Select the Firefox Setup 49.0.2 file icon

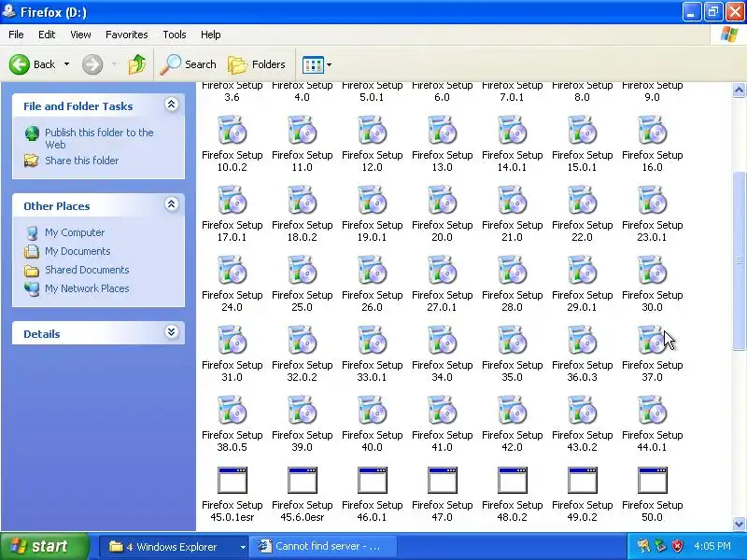(582, 480)
